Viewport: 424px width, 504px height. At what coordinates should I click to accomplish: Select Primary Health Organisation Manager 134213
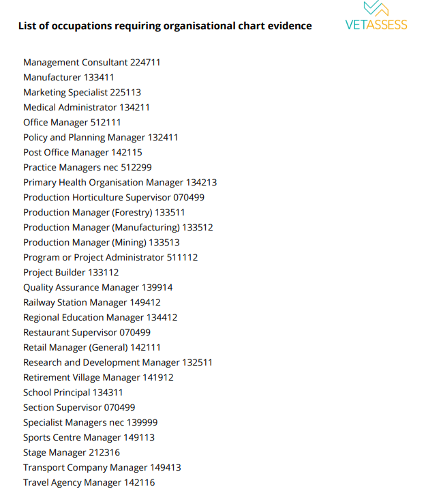tap(120, 183)
